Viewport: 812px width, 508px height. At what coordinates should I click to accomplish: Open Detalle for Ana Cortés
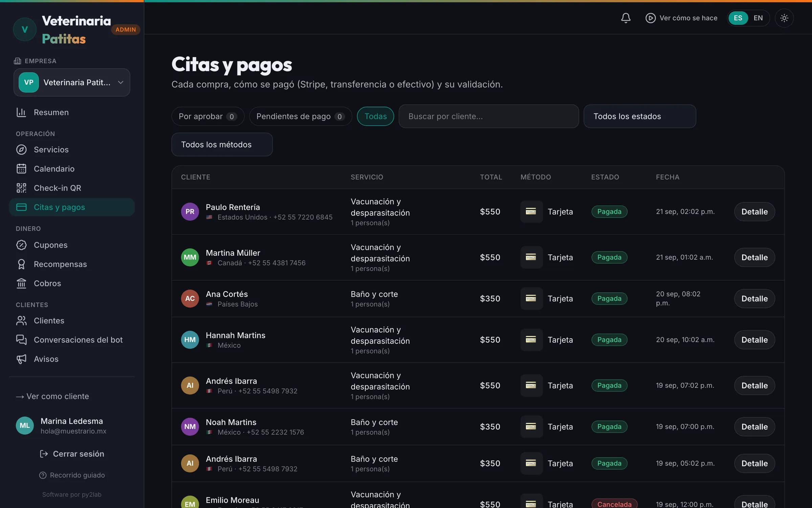(754, 298)
